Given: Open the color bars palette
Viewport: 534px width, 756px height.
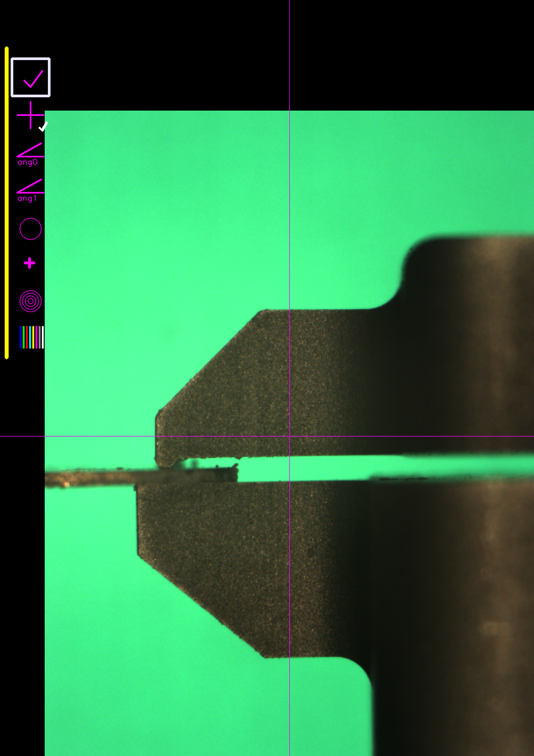Looking at the screenshot, I should (31, 338).
